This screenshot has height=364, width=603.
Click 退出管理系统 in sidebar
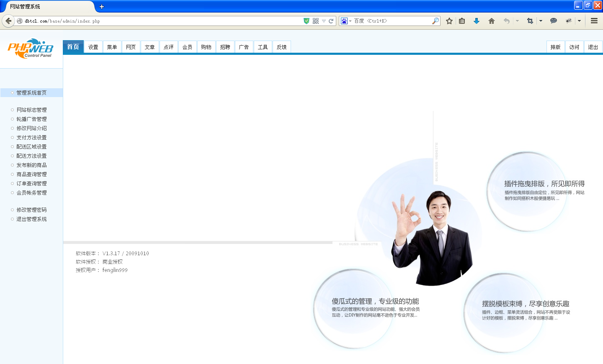31,219
